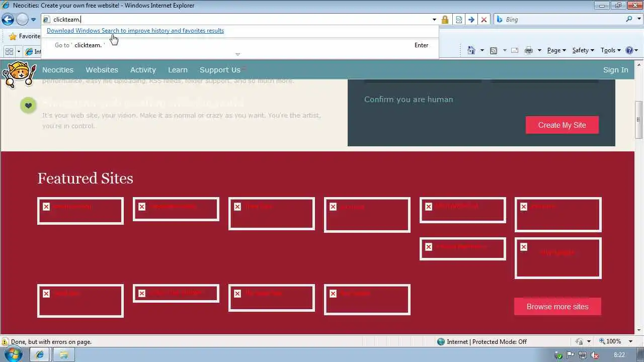644x362 pixels.
Task: Click Internet Explorer taskbar icon
Action: click(x=40, y=355)
